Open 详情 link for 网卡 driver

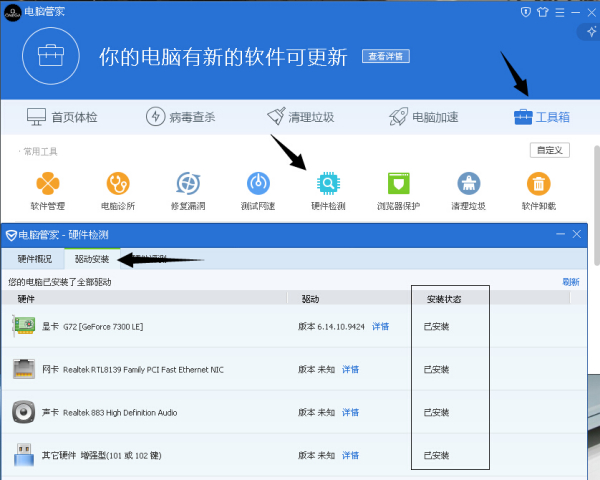[x=350, y=369]
